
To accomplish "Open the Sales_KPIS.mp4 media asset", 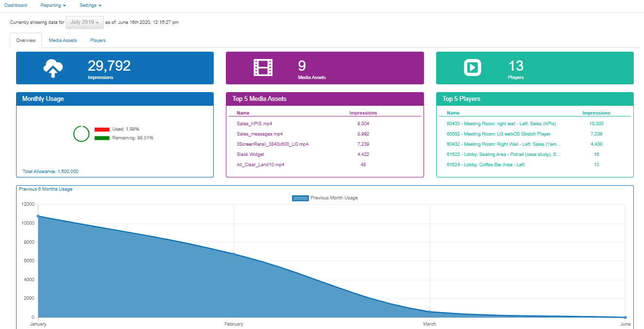I will click(254, 124).
